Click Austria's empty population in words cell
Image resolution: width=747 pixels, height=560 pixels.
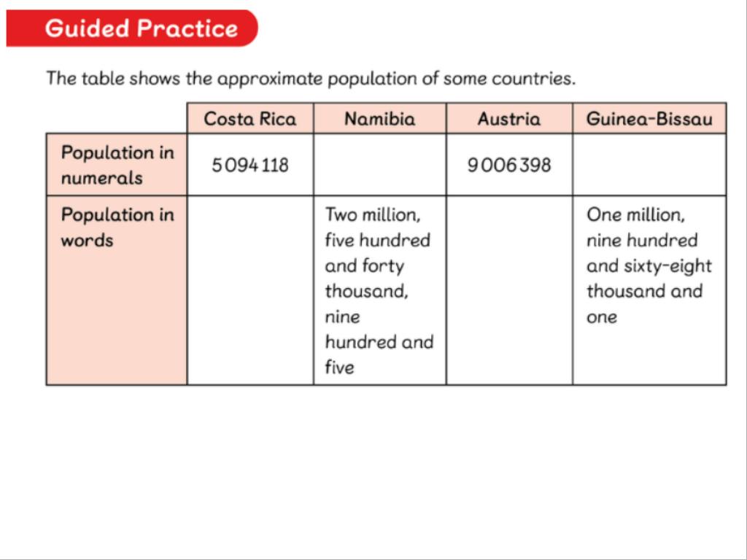(x=509, y=290)
